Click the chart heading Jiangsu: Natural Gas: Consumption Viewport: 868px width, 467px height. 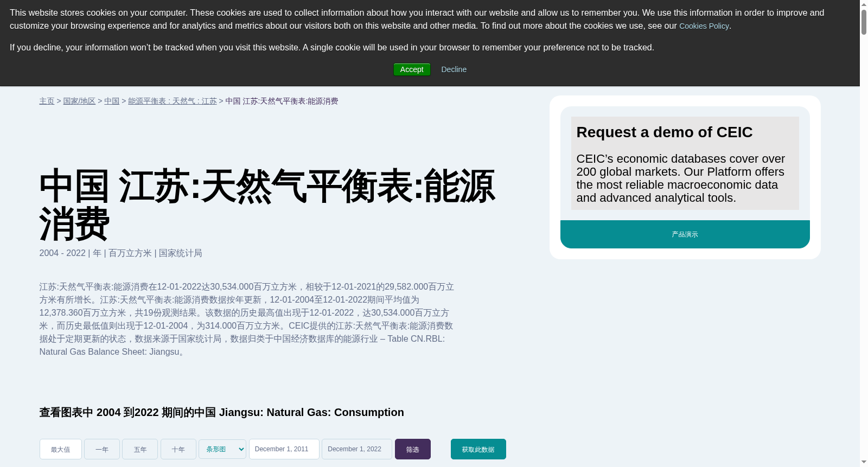(x=221, y=412)
